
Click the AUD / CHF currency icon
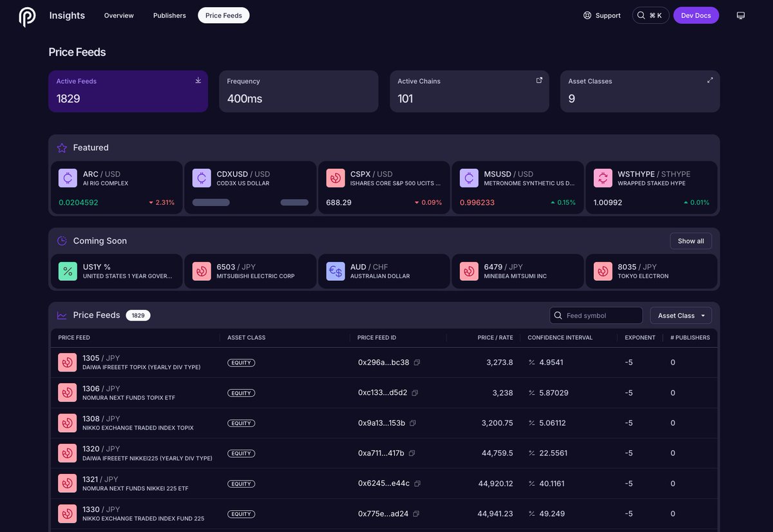click(335, 271)
